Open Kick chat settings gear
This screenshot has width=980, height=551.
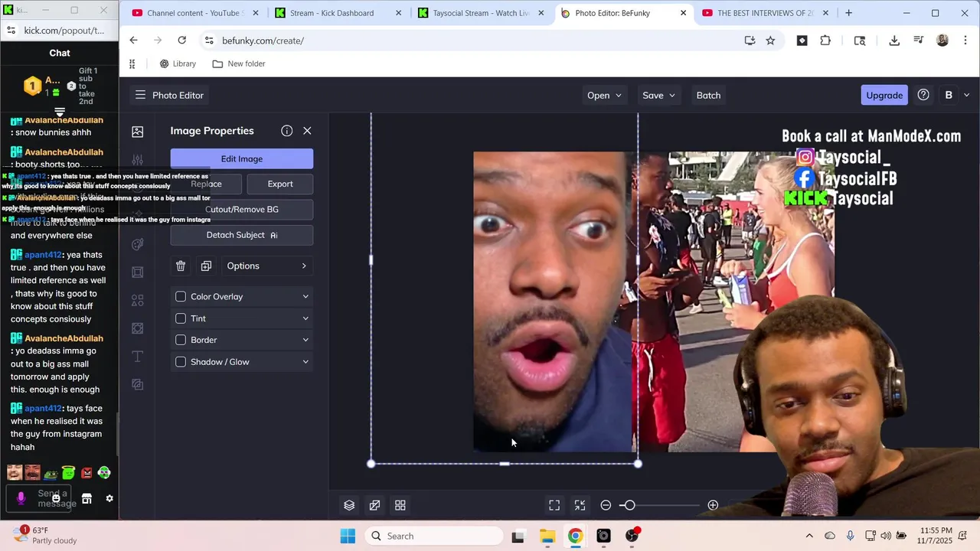(x=109, y=498)
